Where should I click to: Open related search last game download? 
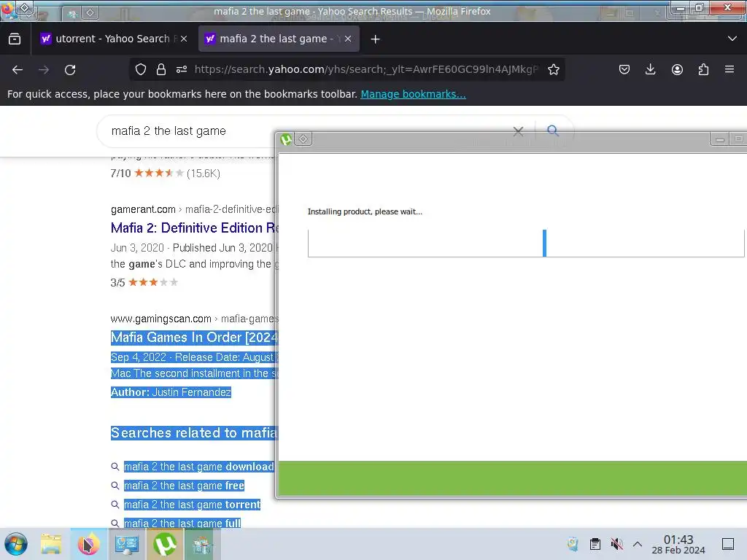tap(198, 467)
